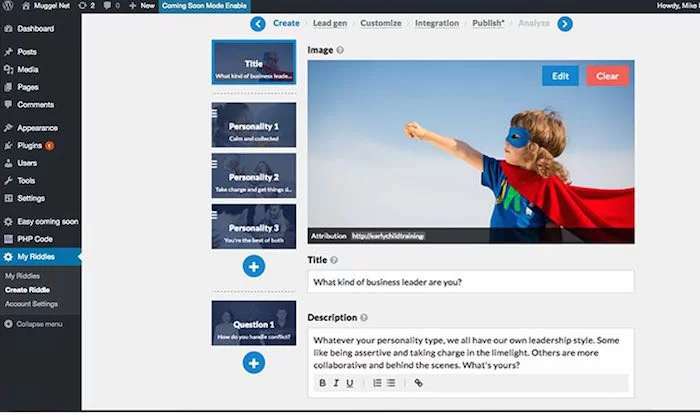Image resolution: width=700 pixels, height=415 pixels.
Task: Switch to the Publish tab
Action: 488,23
